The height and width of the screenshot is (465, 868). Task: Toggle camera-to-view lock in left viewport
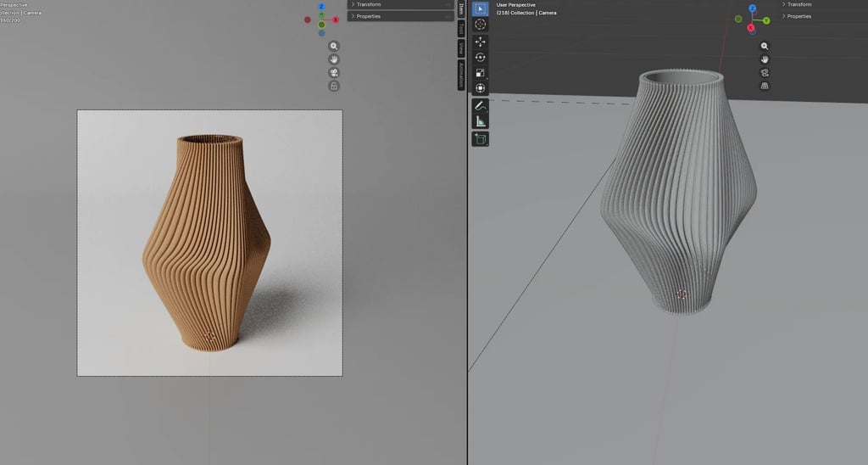pyautogui.click(x=334, y=86)
